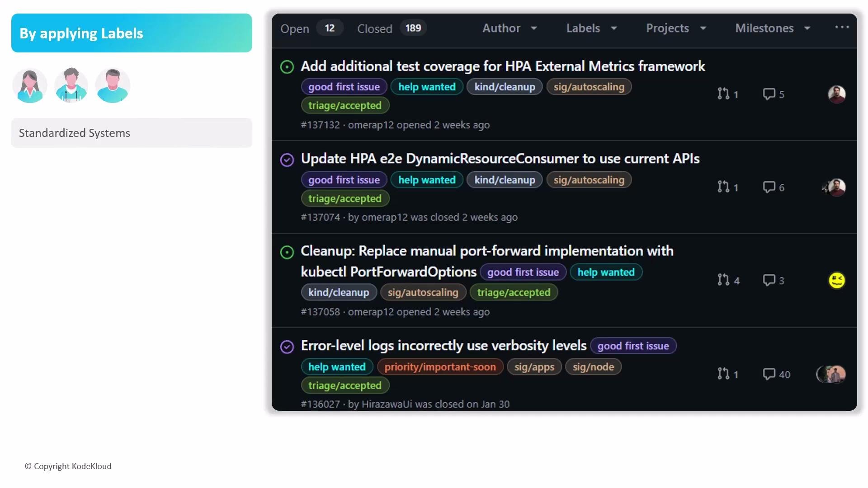Screen dimensions: 868x488
Task: Click linked pull request icon for DynamicResourceConsumer issue
Action: (723, 187)
